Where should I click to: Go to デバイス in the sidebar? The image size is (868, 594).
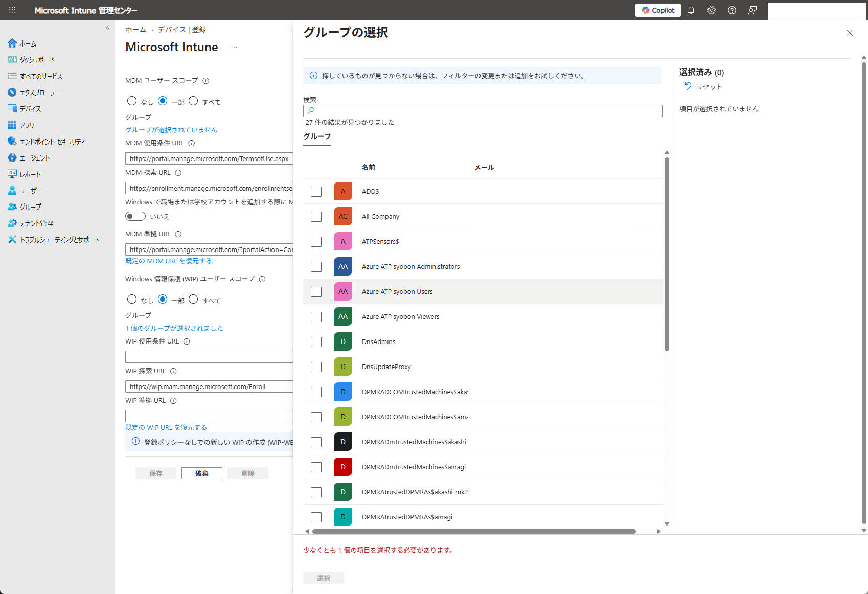coord(30,109)
